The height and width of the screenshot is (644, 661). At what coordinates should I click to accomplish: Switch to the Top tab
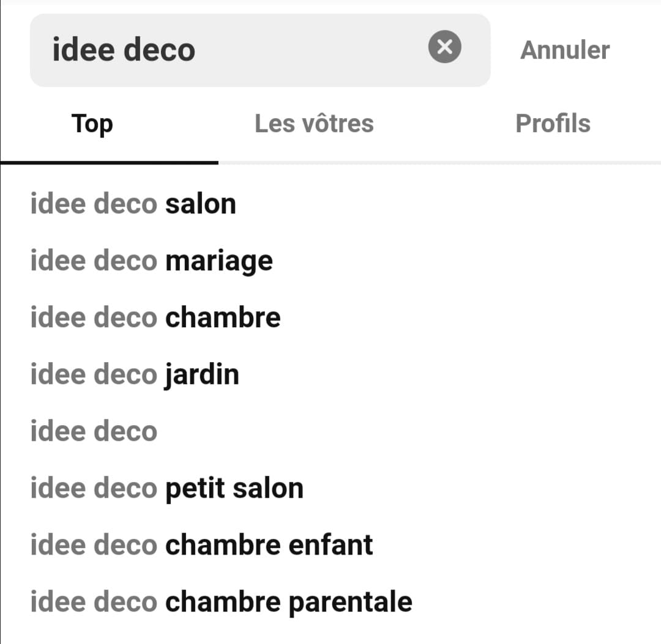92,124
